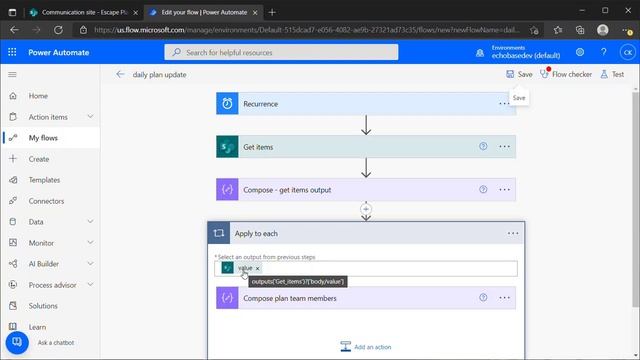
Task: Click the Data cylinder icon
Action: [13, 222]
